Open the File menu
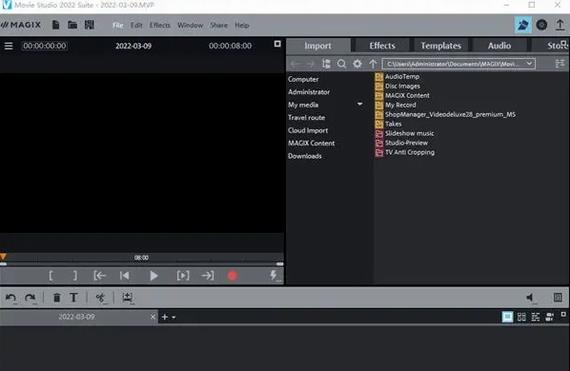This screenshot has height=371, width=570. click(118, 25)
